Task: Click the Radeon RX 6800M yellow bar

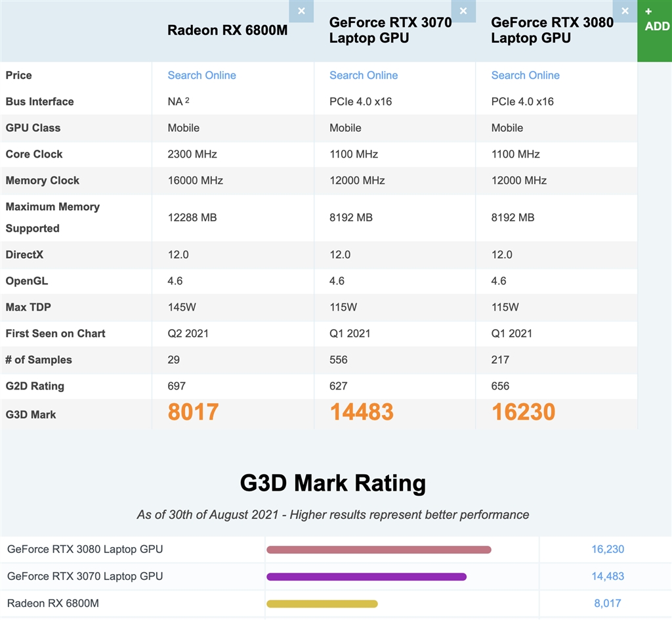Action: tap(322, 604)
